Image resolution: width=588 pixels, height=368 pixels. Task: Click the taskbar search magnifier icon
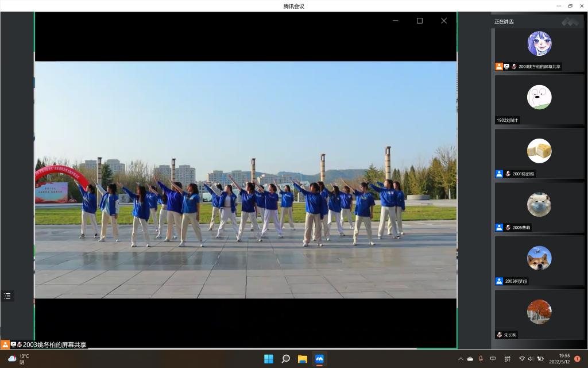[x=285, y=359]
